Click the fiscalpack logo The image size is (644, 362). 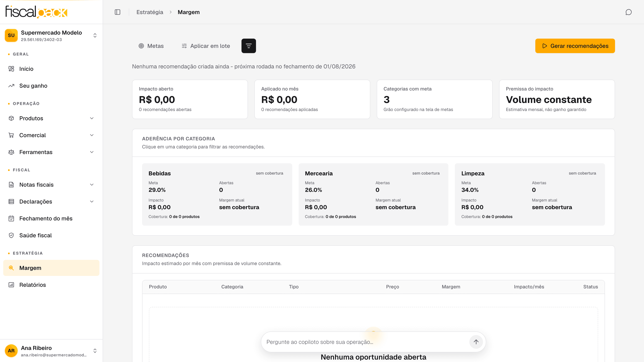pyautogui.click(x=36, y=12)
